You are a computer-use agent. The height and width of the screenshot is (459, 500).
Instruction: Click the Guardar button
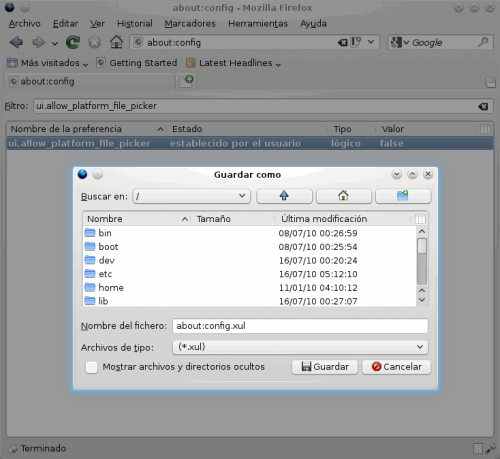[325, 367]
